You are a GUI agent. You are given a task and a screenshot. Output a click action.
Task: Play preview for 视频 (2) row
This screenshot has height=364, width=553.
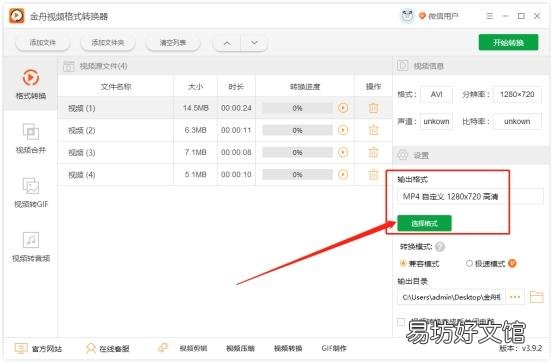343,130
